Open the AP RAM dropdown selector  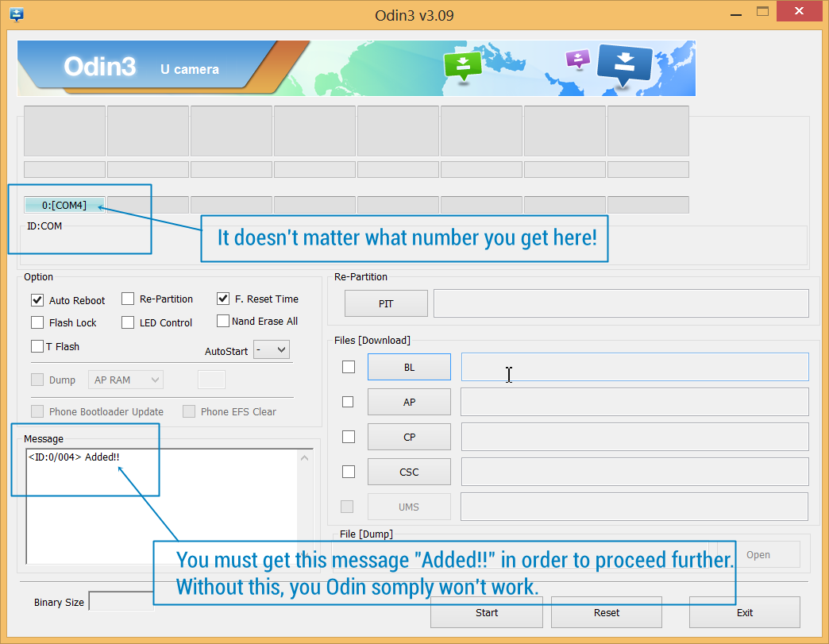coord(125,380)
